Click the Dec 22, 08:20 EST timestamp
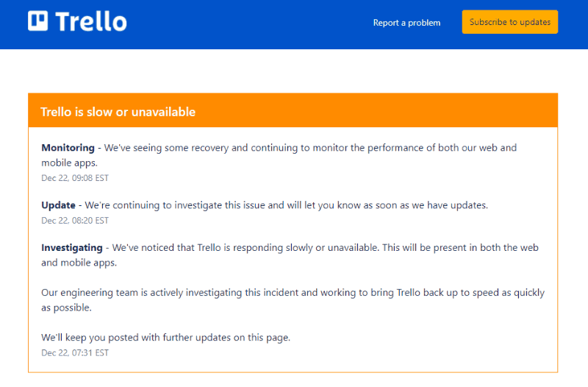 [75, 221]
